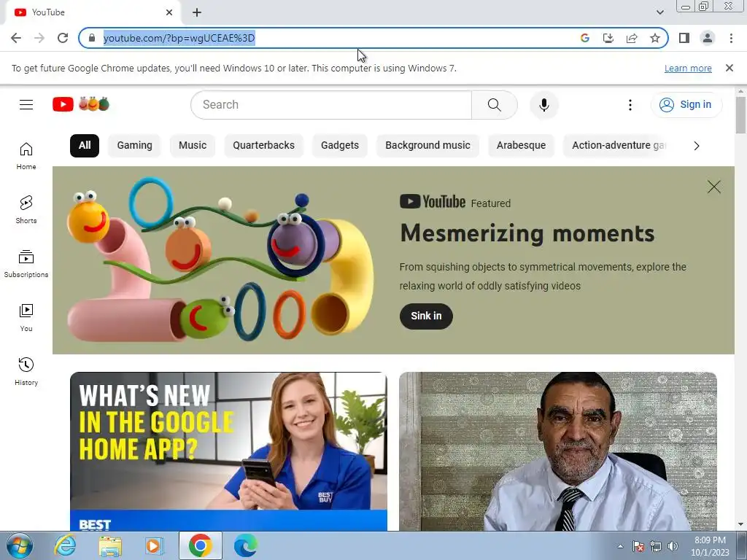The image size is (747, 560).
Task: Click the install app icon in address bar
Action: coord(608,38)
